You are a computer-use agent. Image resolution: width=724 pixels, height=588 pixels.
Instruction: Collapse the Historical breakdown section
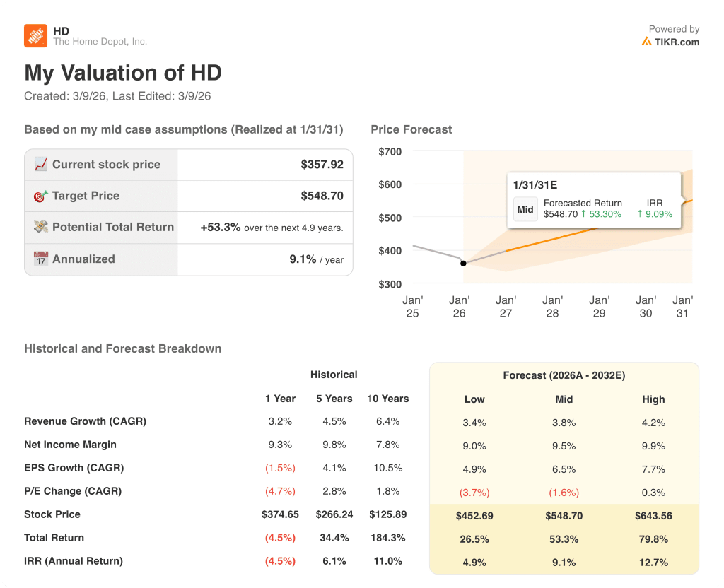click(334, 375)
